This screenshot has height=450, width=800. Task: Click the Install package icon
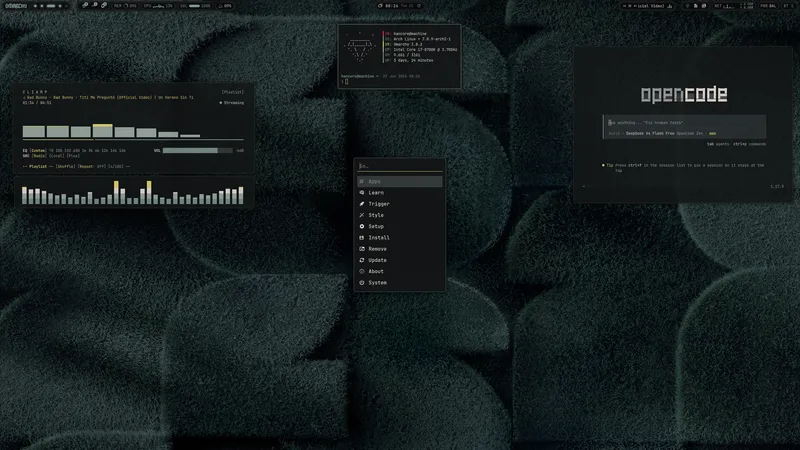point(362,237)
